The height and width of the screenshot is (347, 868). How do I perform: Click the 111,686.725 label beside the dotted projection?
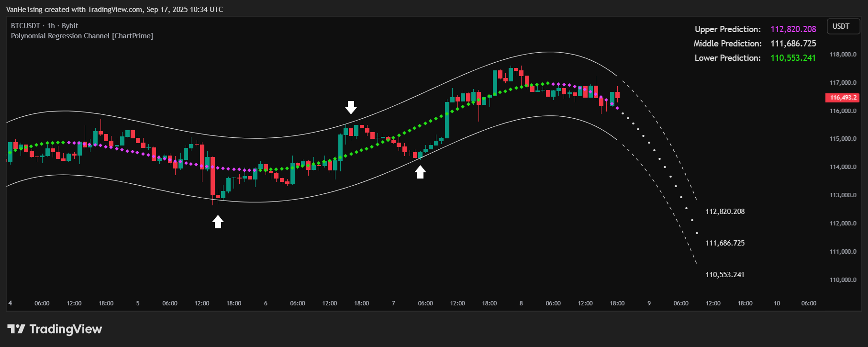[725, 243]
